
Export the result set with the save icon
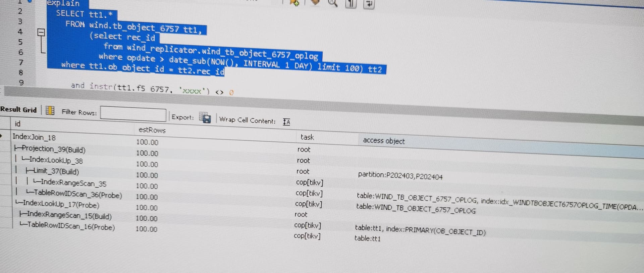(205, 118)
